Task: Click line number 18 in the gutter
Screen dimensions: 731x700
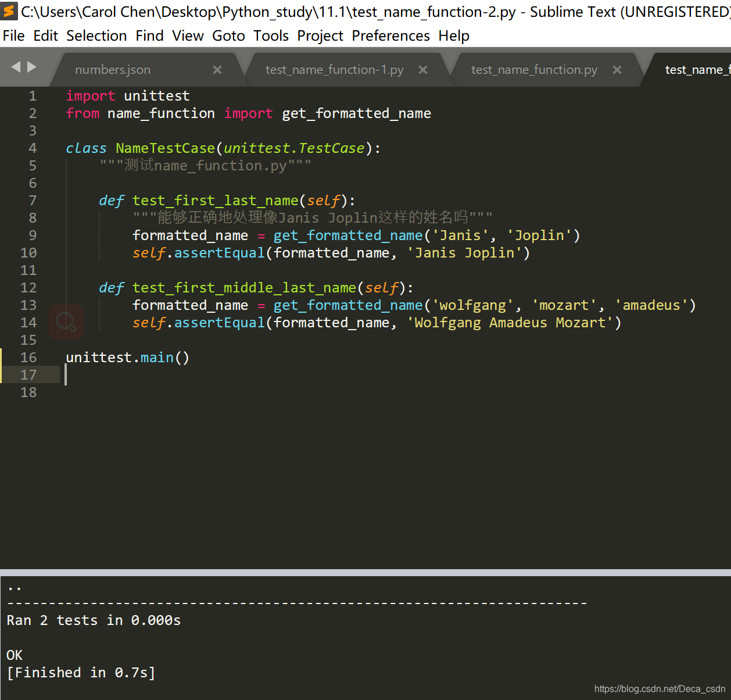Action: (28, 392)
